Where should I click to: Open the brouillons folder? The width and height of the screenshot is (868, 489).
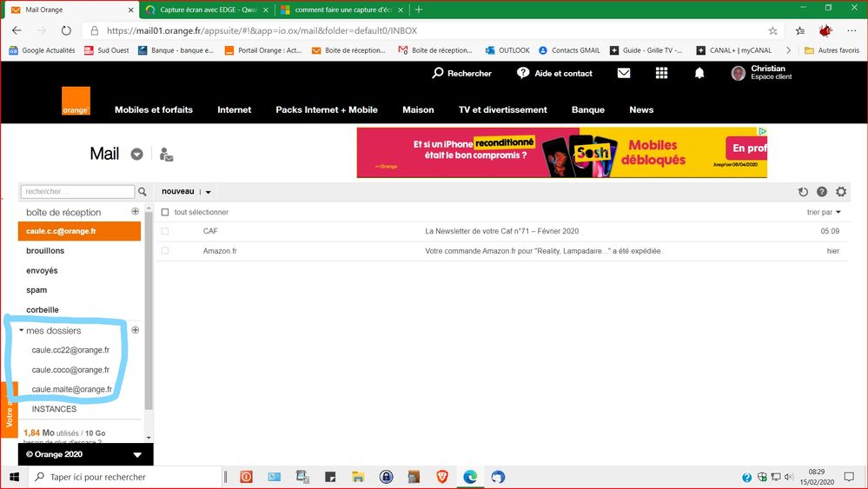(45, 251)
